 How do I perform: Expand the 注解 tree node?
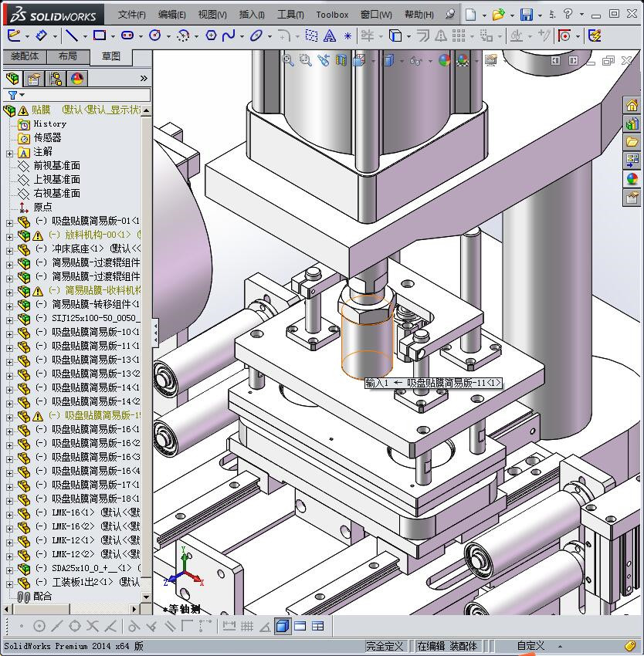pos(9,152)
